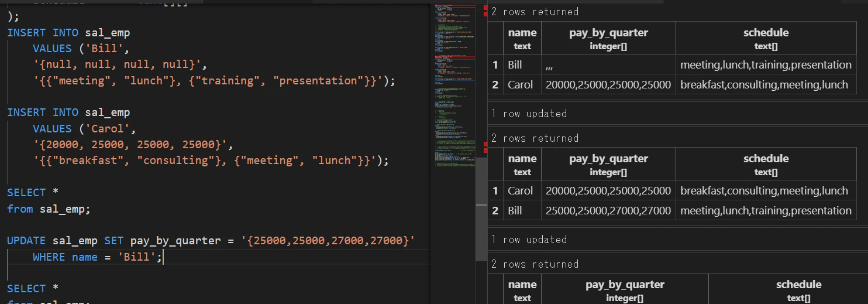Screen dimensions: 868x304
Task: Click the 'breakfast,consulting,meeting,lunch' cell in the second results table
Action: (x=766, y=190)
